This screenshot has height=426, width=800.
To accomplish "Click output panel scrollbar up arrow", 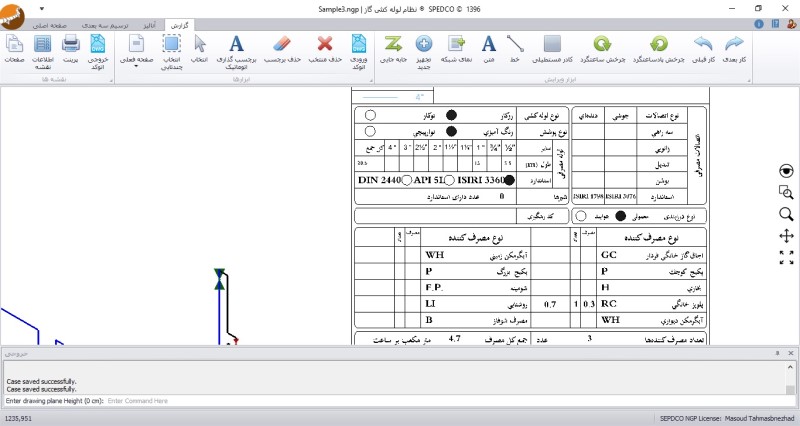I will (x=790, y=367).
